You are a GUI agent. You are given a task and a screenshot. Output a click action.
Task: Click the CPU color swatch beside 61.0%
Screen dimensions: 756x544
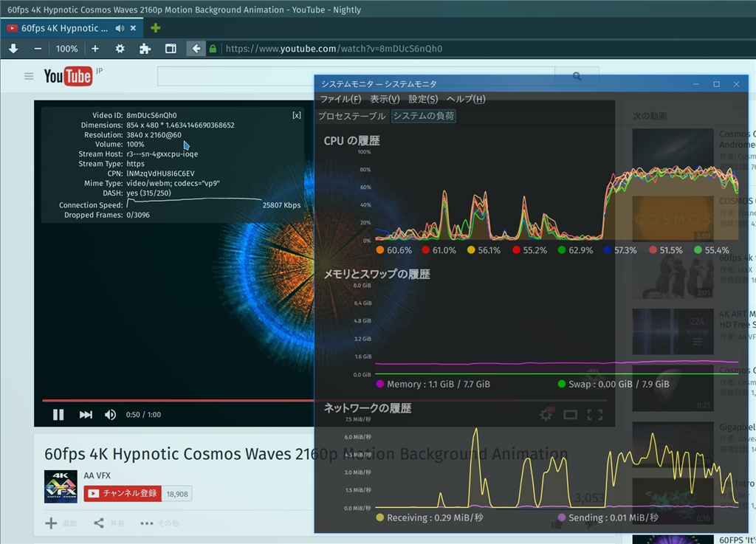click(425, 250)
